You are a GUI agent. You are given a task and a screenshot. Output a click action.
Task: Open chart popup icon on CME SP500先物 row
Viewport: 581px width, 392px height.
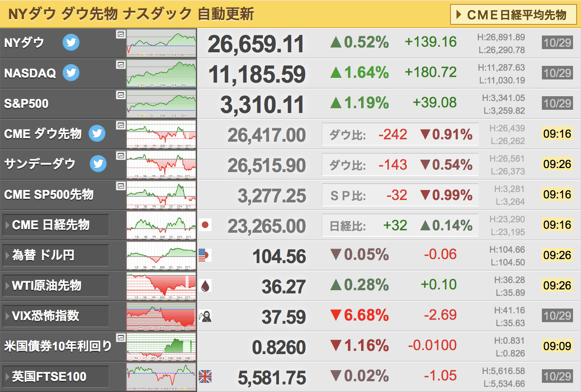pyautogui.click(x=121, y=186)
